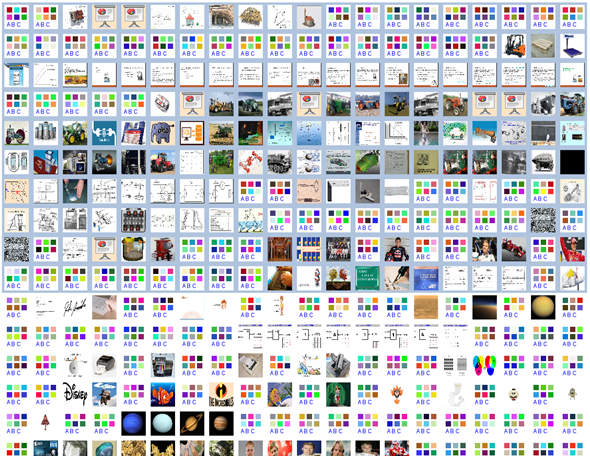Viewport: 590px width, 456px height.
Task: Click the overlapping CMYK color circles image
Action: (485, 365)
